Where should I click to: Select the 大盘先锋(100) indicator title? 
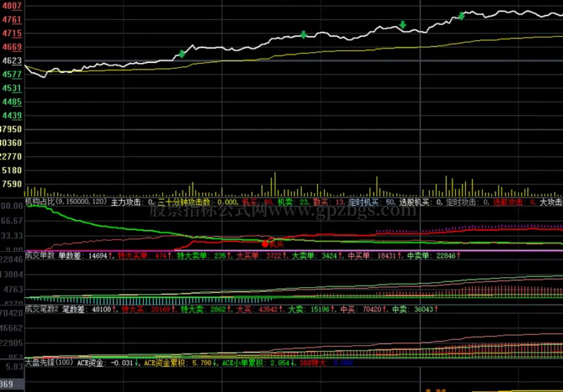point(49,363)
